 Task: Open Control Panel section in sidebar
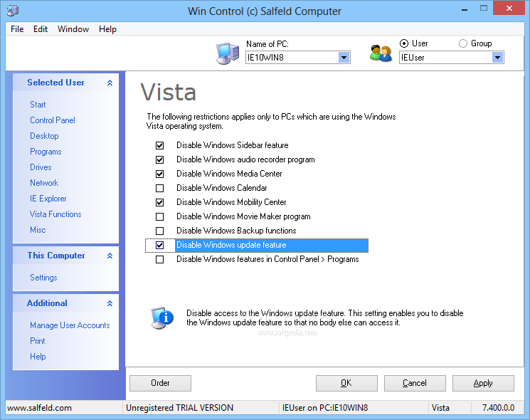point(53,120)
